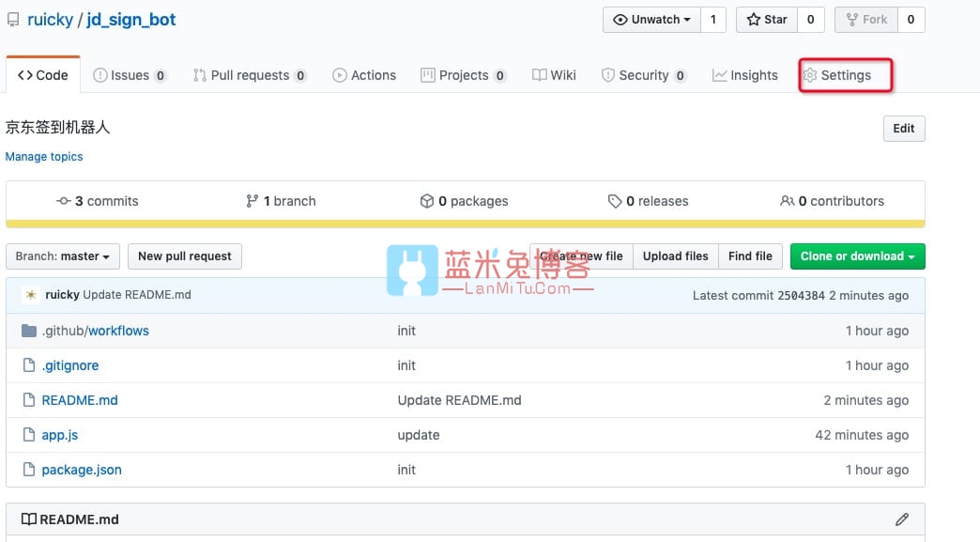Expand the Clone or download menu
Viewport: 980px width, 542px height.
(x=858, y=256)
